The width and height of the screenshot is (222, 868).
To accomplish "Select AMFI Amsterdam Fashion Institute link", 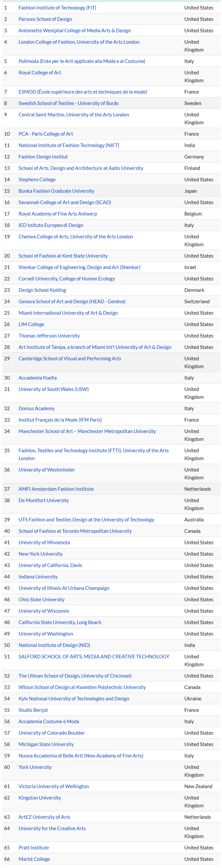I will click(x=56, y=489).
